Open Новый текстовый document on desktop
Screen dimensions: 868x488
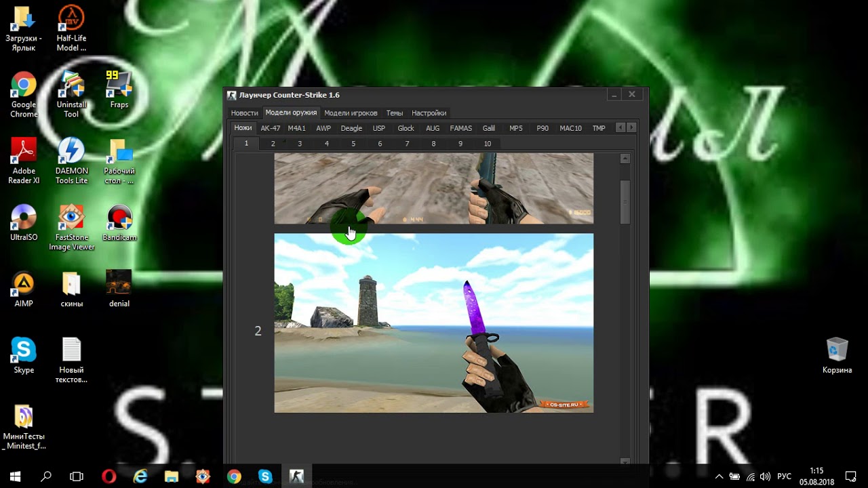click(x=71, y=360)
